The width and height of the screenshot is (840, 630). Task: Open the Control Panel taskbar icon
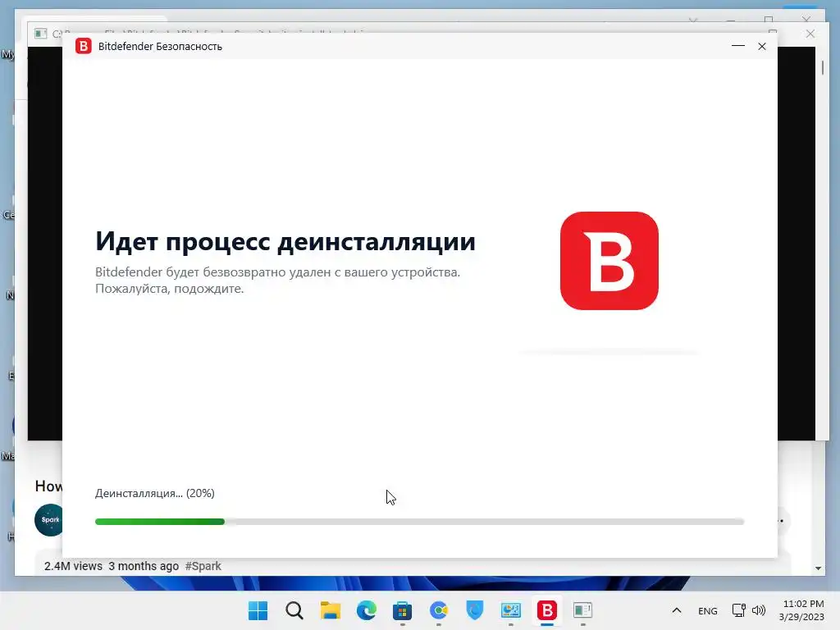510,610
